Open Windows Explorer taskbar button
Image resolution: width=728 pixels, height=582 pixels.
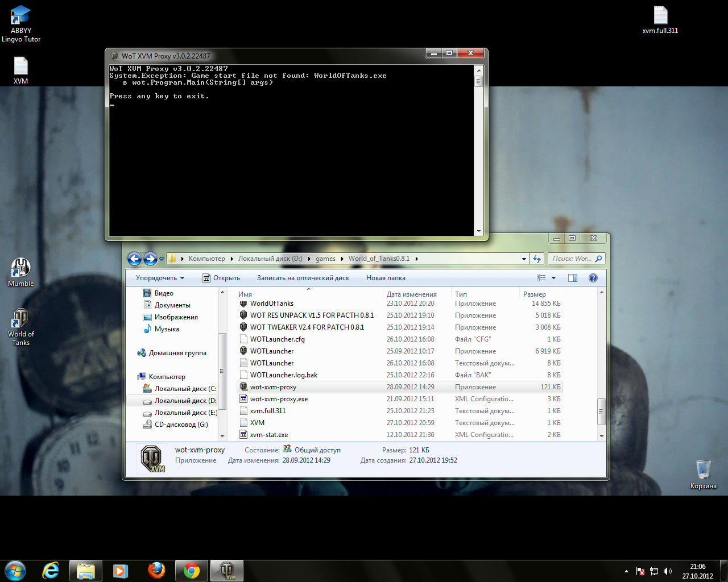click(x=86, y=571)
